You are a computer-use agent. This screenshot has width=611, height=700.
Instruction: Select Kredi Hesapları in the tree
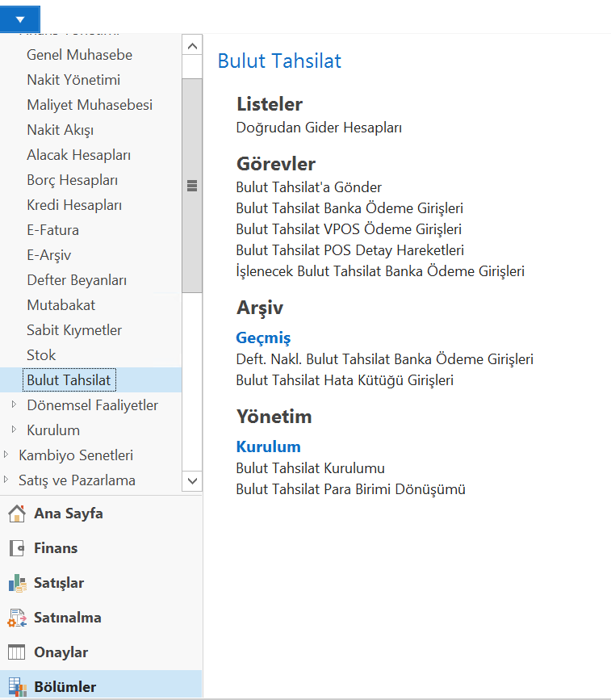(x=74, y=205)
